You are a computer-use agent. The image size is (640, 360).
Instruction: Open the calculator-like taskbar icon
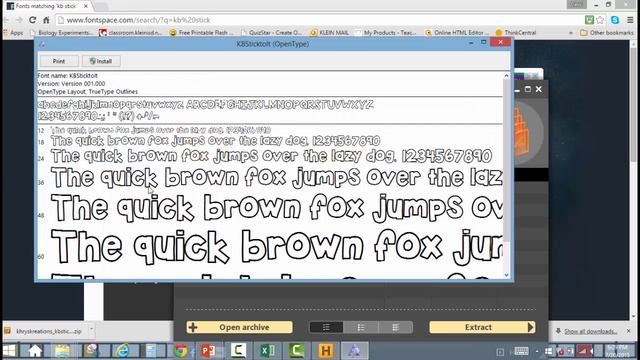click(151, 351)
